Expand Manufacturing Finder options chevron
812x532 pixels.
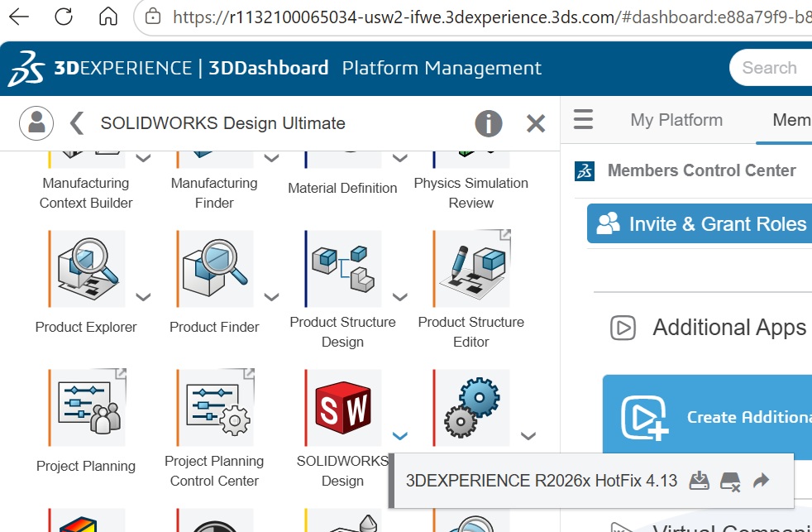271,158
